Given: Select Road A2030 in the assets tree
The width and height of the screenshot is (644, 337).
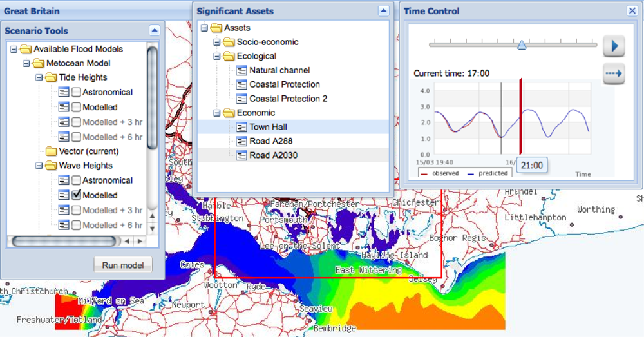Looking at the screenshot, I should coord(273,155).
